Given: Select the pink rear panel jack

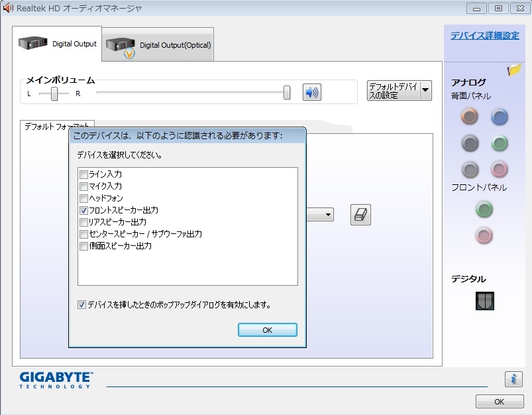Looking at the screenshot, I should click(x=499, y=169).
